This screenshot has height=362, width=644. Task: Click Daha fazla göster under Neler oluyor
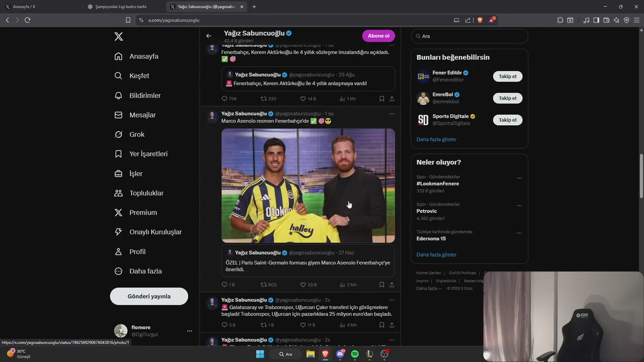coord(436,255)
